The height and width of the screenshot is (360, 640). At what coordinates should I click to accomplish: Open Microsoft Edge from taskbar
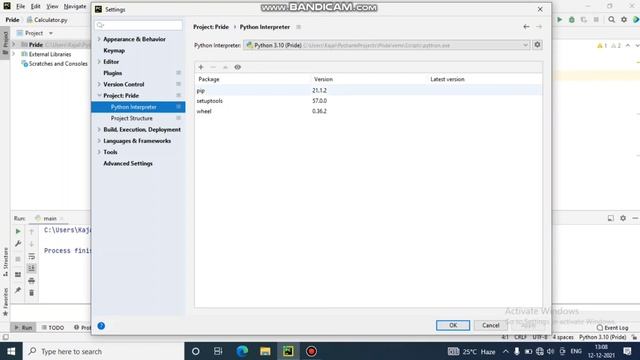coord(242,351)
